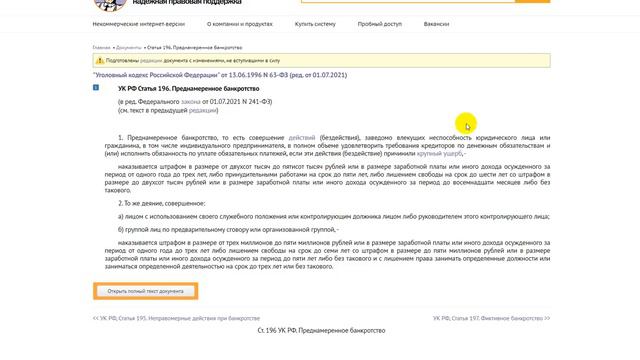Click heading УК РФ Статья 196
The image size is (640, 360).
189,89
